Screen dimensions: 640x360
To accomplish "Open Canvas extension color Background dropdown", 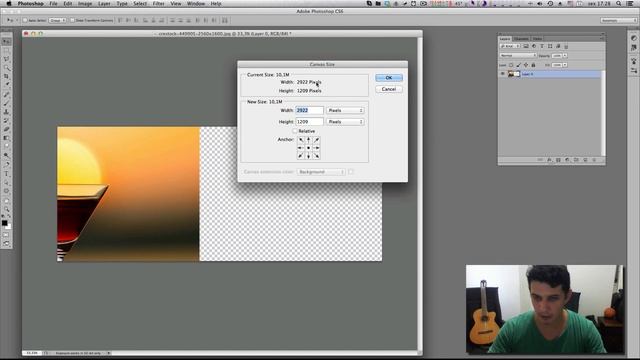I will tap(321, 172).
